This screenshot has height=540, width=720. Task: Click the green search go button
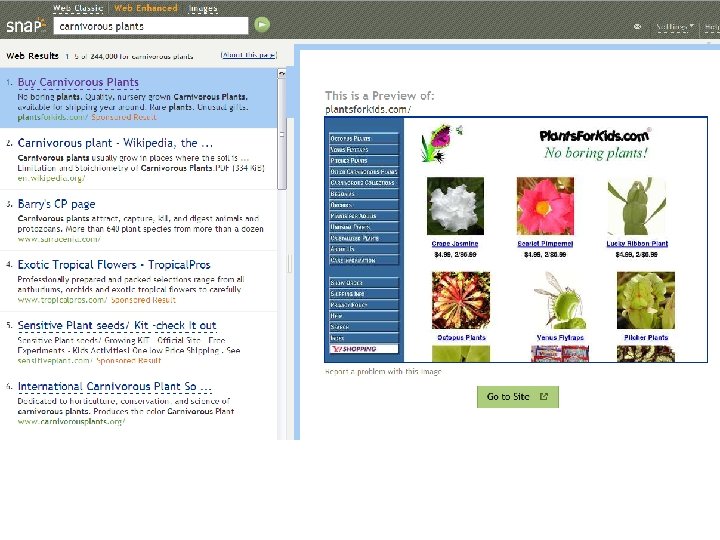[262, 25]
